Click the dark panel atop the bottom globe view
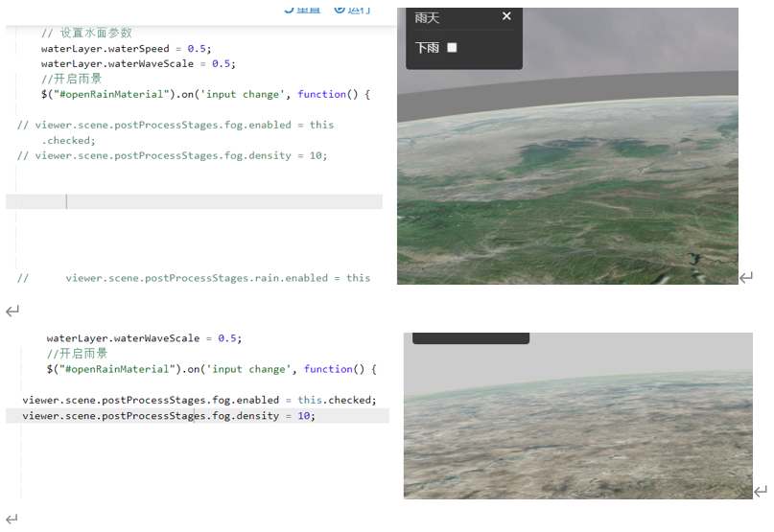774x532 pixels. tap(470, 337)
